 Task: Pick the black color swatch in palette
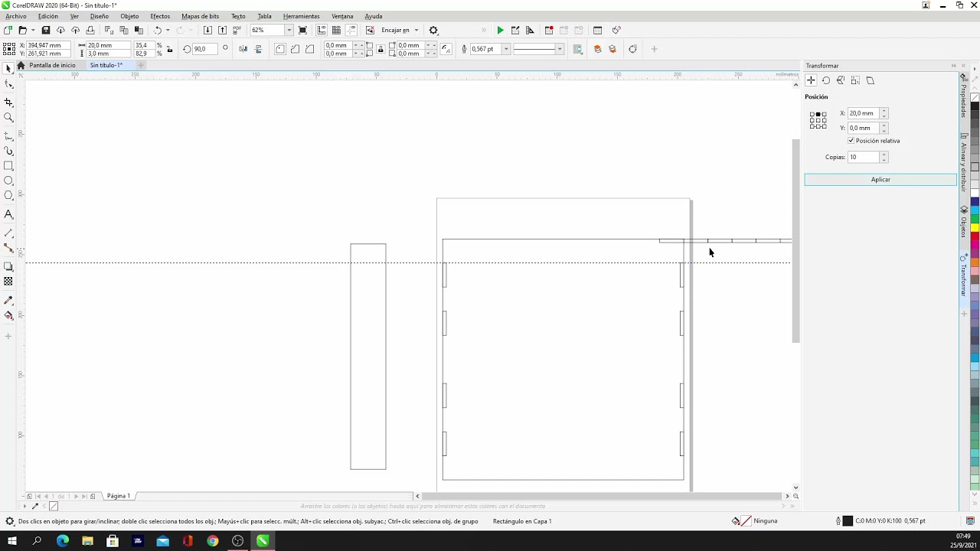975,106
